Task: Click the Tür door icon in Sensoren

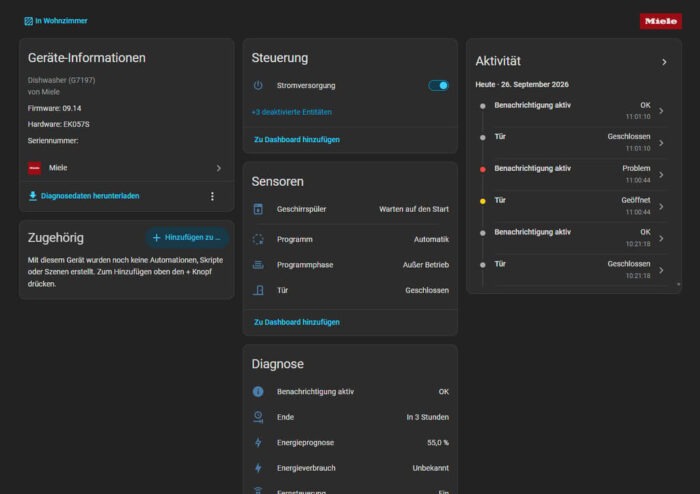Action: click(258, 290)
